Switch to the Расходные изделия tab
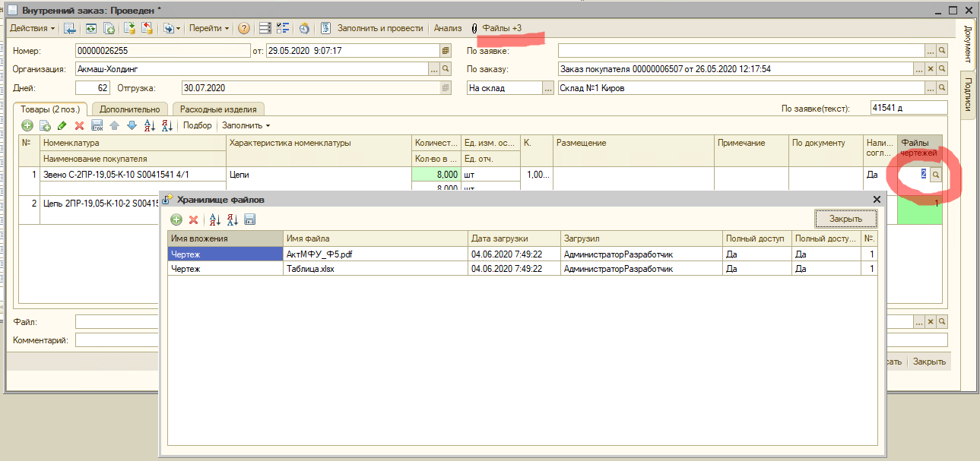 point(219,109)
